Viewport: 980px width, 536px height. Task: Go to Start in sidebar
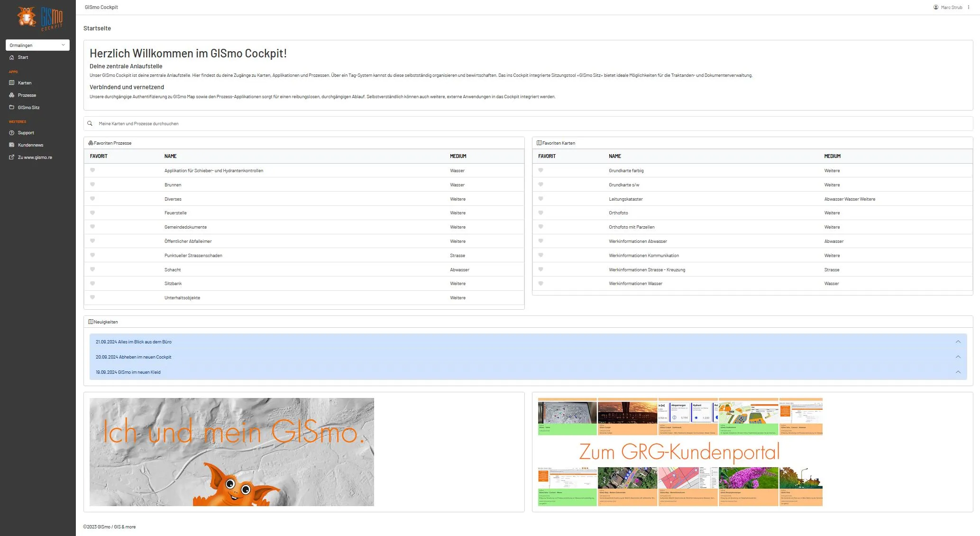[x=23, y=57]
